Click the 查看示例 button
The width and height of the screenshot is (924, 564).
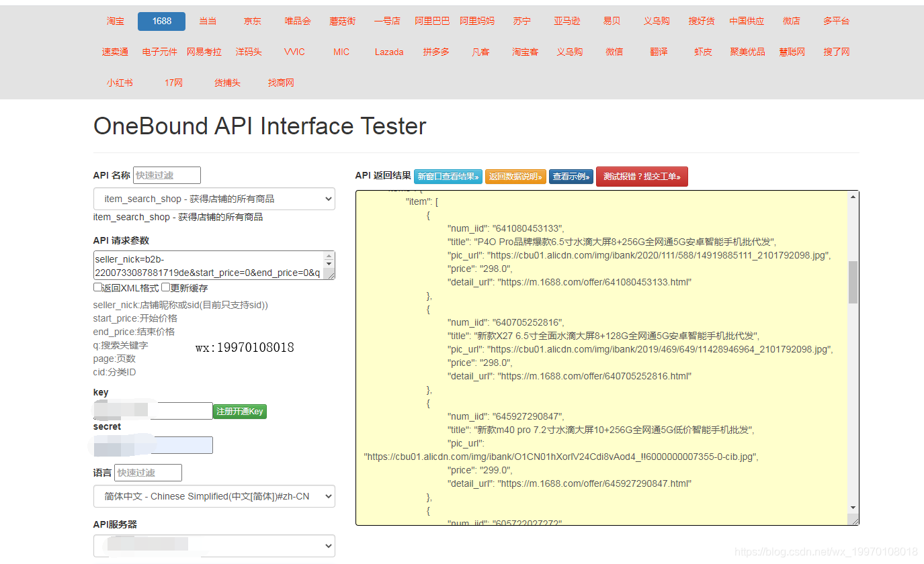(571, 177)
